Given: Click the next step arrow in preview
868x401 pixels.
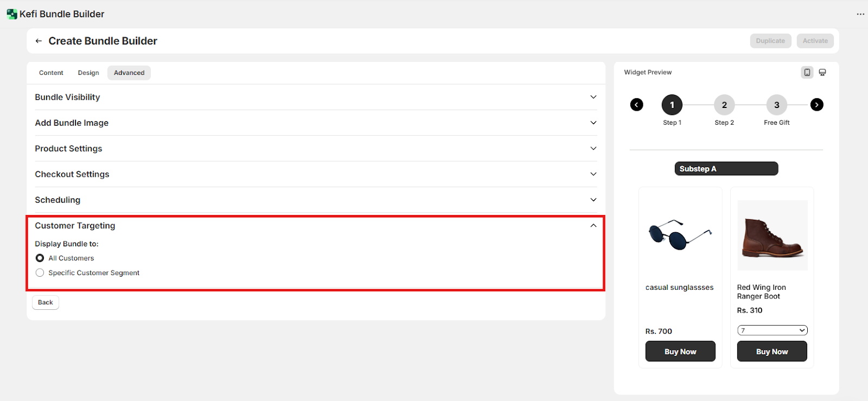Looking at the screenshot, I should pos(816,105).
